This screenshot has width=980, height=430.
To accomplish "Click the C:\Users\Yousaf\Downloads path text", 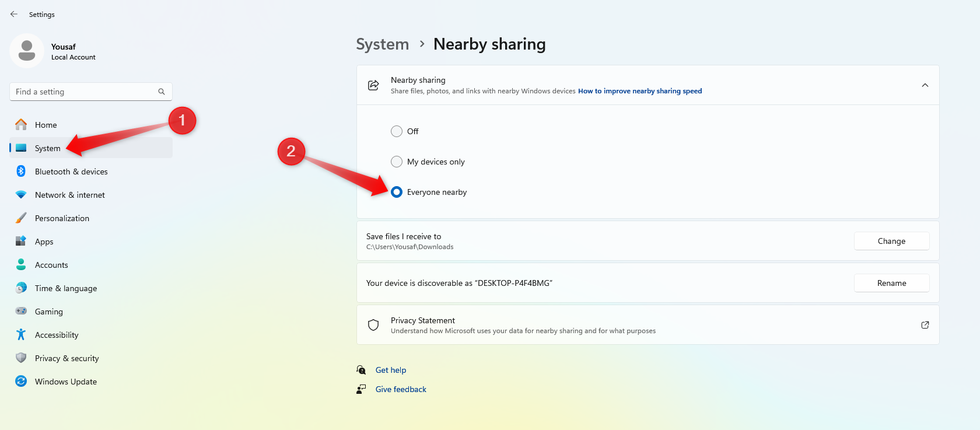I will tap(409, 247).
